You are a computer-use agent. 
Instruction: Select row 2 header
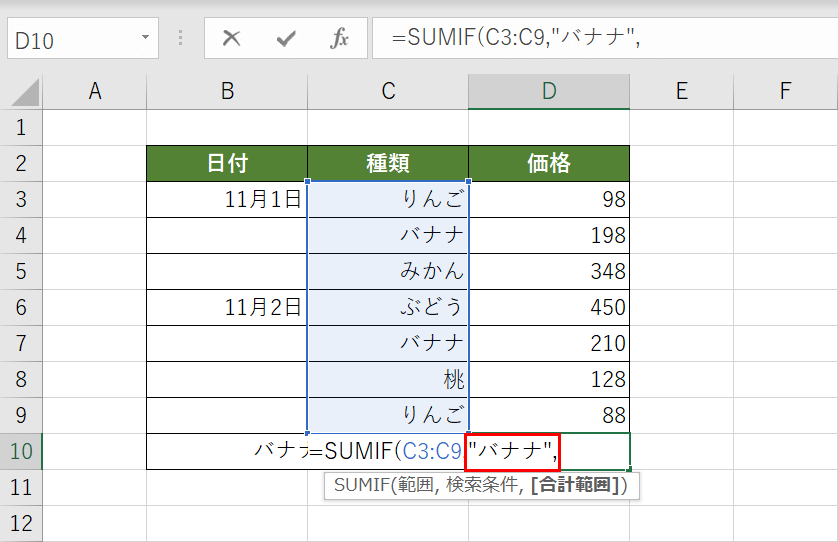[x=22, y=163]
